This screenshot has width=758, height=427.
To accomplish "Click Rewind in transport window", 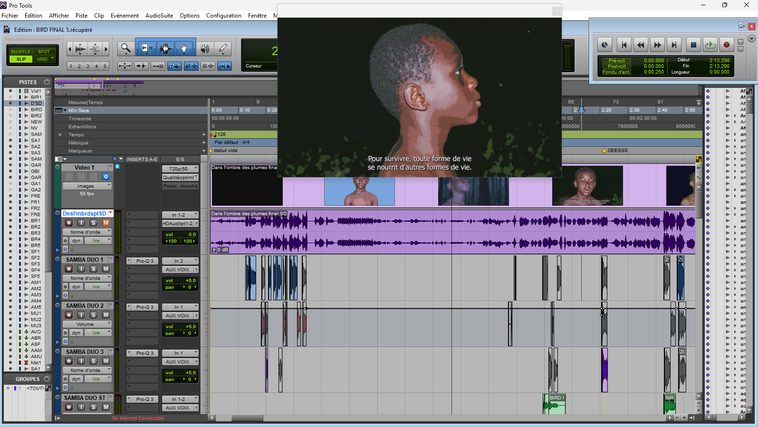I will pos(641,45).
